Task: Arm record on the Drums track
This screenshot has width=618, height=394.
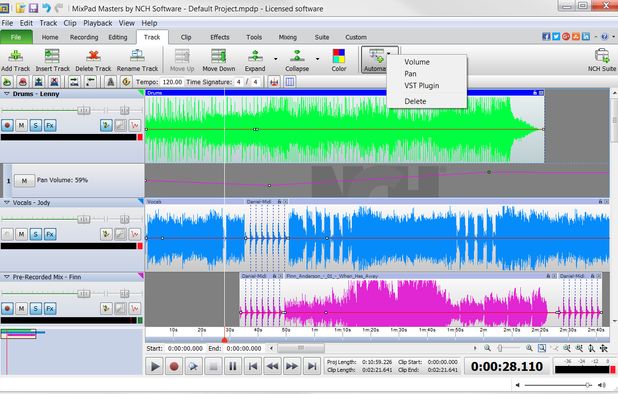Action: point(7,126)
